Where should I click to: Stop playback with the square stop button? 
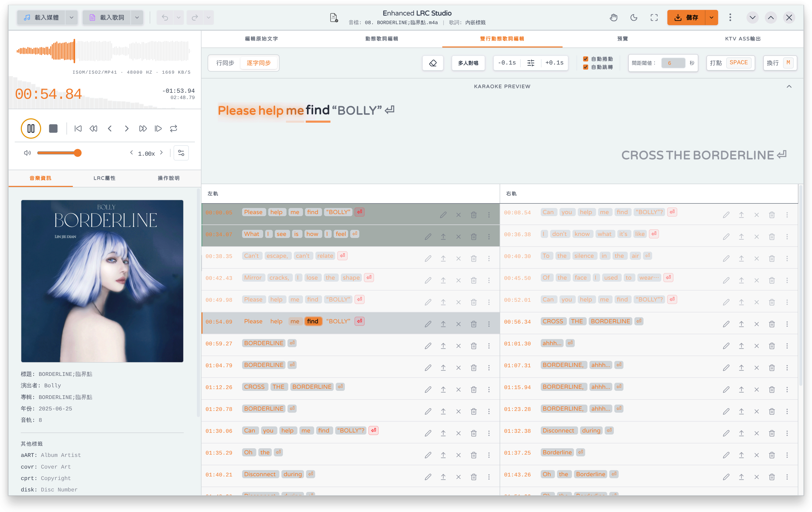click(x=53, y=129)
